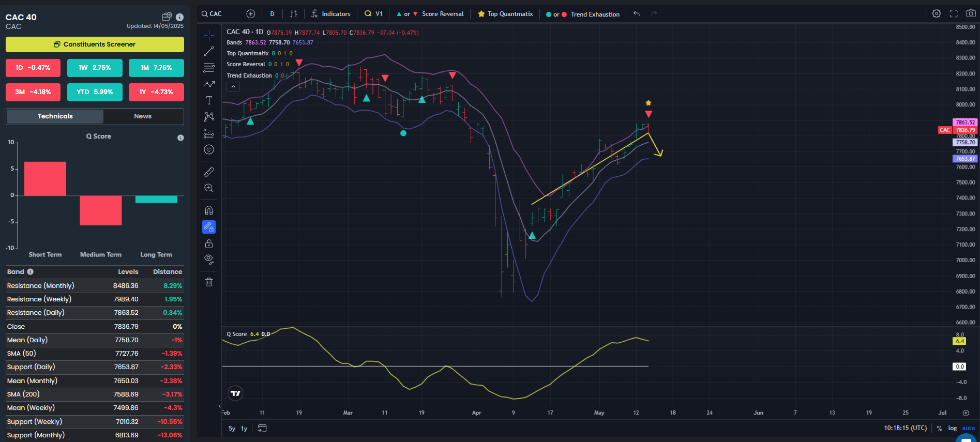Screen dimensions: 980x442
Task: Click the Q V1 indicator button
Action: coord(373,14)
